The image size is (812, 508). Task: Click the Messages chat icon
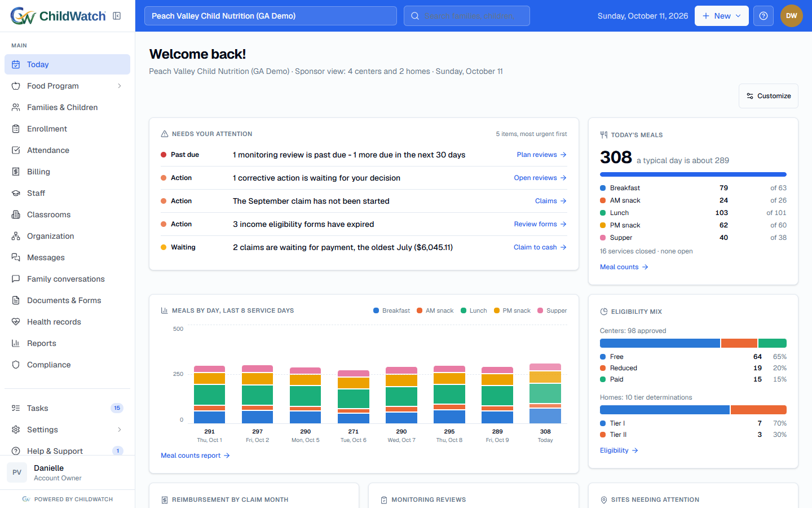pyautogui.click(x=16, y=257)
